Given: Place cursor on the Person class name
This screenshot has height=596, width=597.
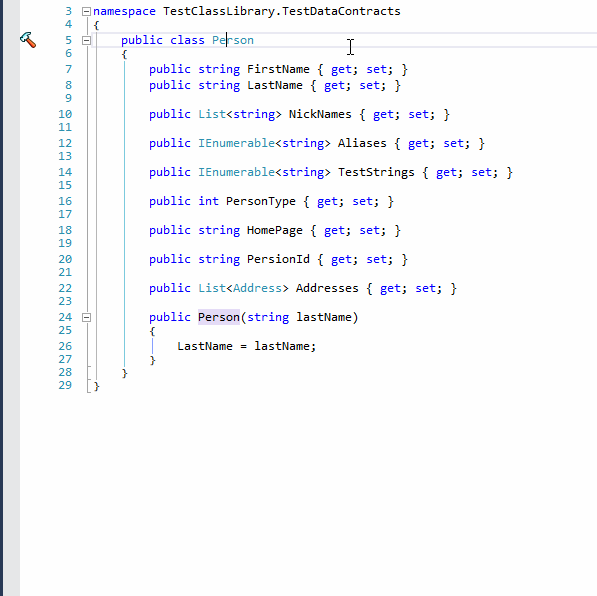Looking at the screenshot, I should (233, 40).
